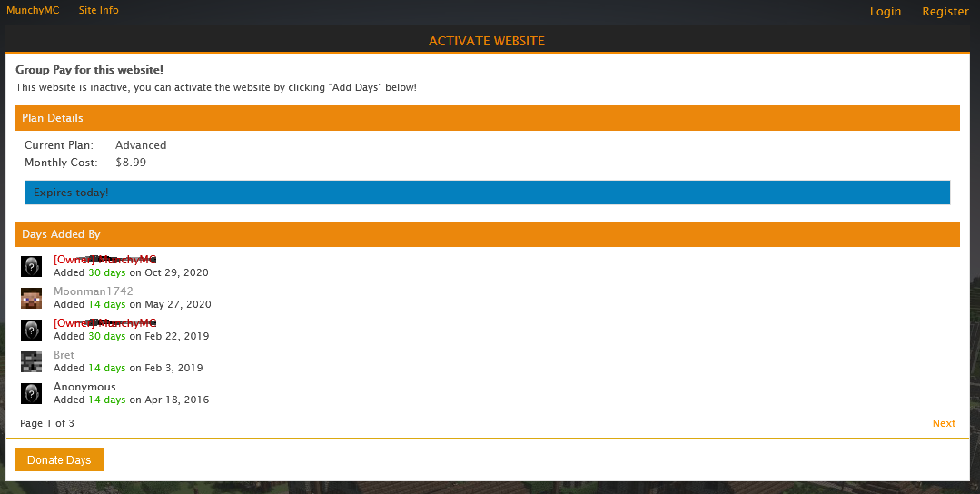Open the Register link
Viewport: 980px width, 494px height.
(x=945, y=11)
